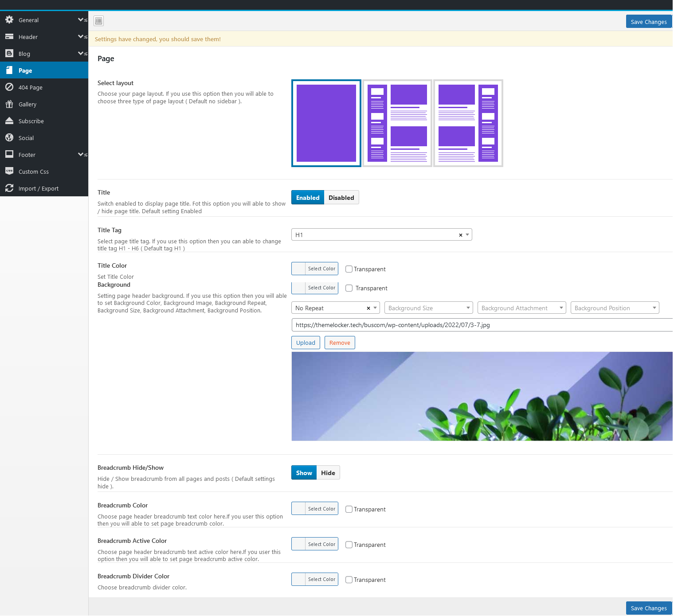Open the Blog settings section

[24, 54]
